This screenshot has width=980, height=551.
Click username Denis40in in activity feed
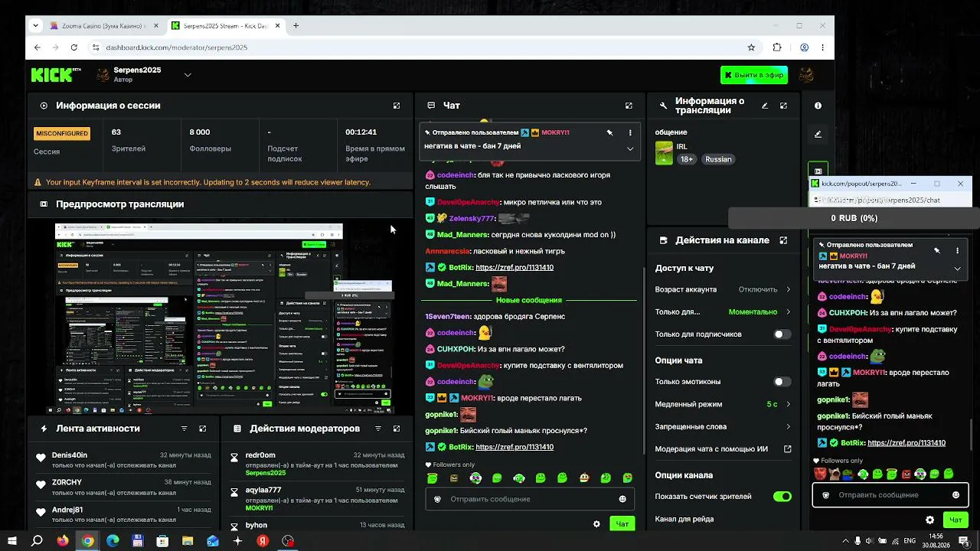tap(70, 455)
